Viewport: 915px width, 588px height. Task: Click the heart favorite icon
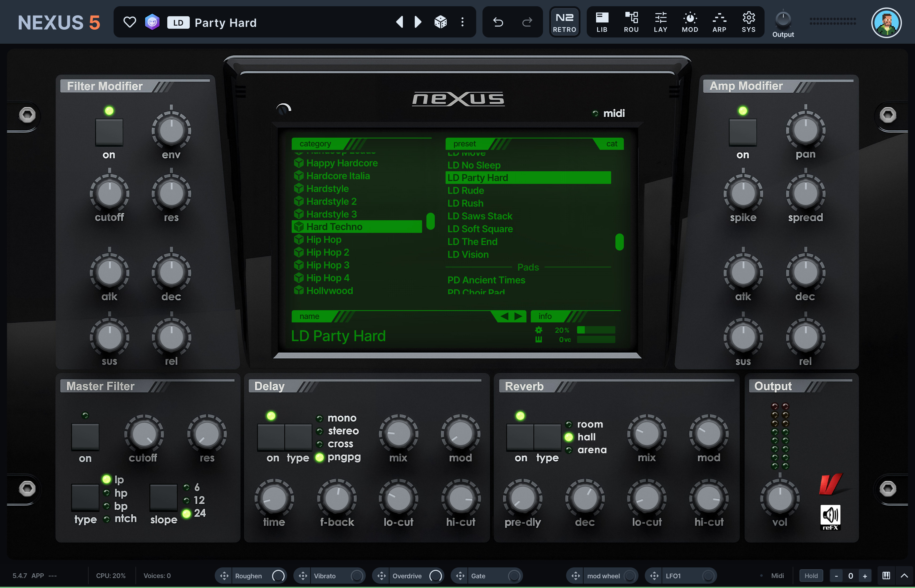pyautogui.click(x=130, y=22)
